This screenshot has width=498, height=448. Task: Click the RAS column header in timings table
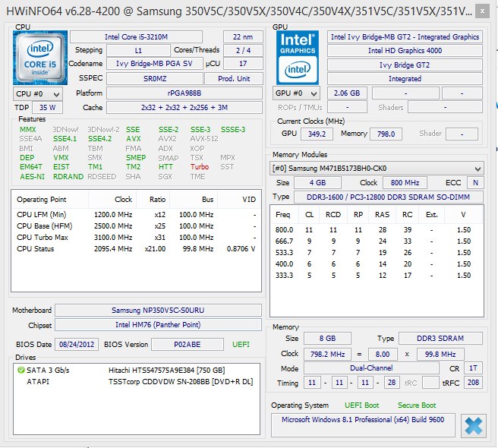[x=382, y=215]
